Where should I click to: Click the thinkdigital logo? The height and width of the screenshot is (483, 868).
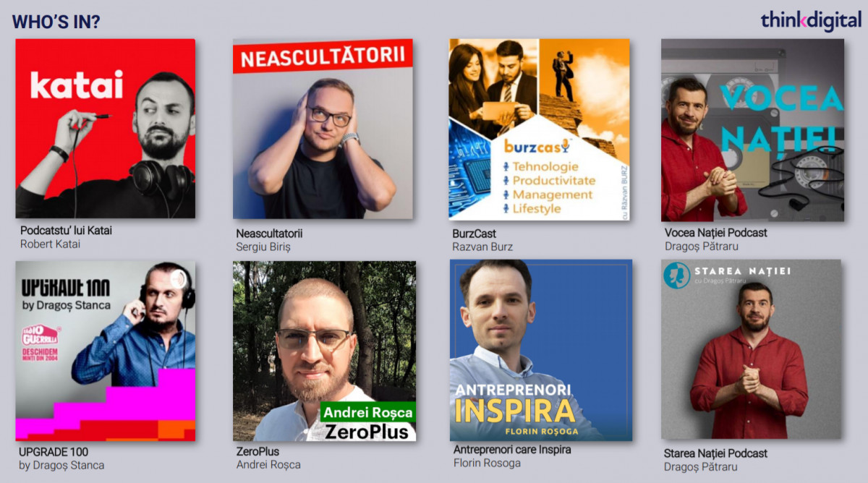point(811,20)
